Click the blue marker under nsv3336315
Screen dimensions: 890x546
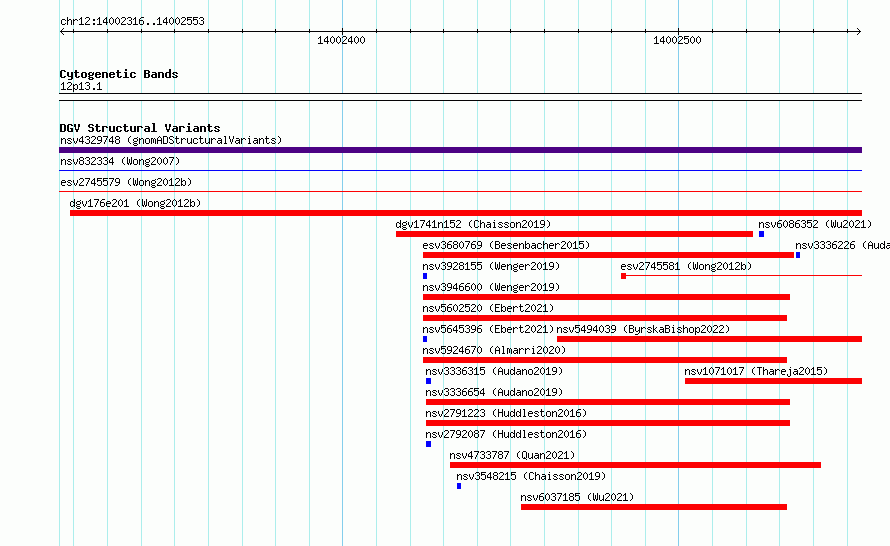click(x=428, y=381)
